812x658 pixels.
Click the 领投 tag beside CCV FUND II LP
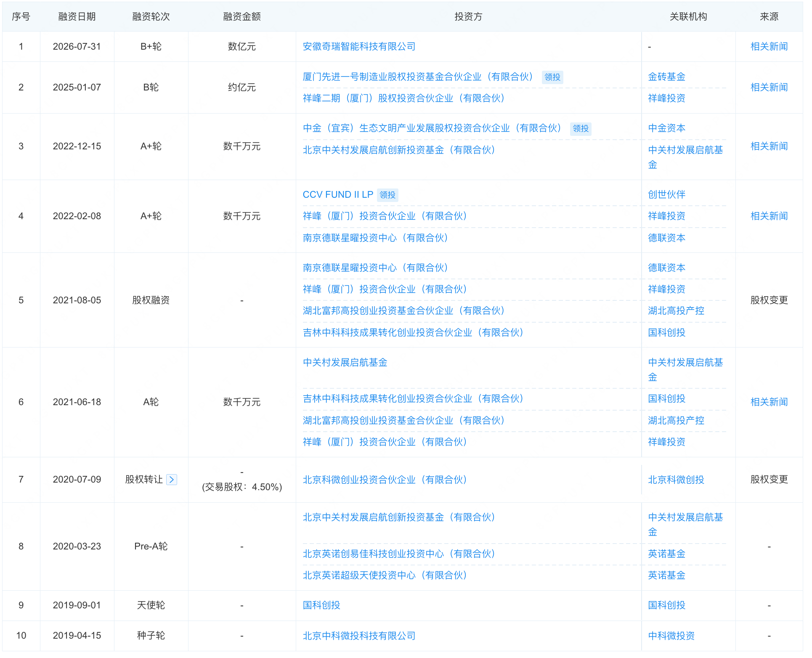(x=387, y=195)
